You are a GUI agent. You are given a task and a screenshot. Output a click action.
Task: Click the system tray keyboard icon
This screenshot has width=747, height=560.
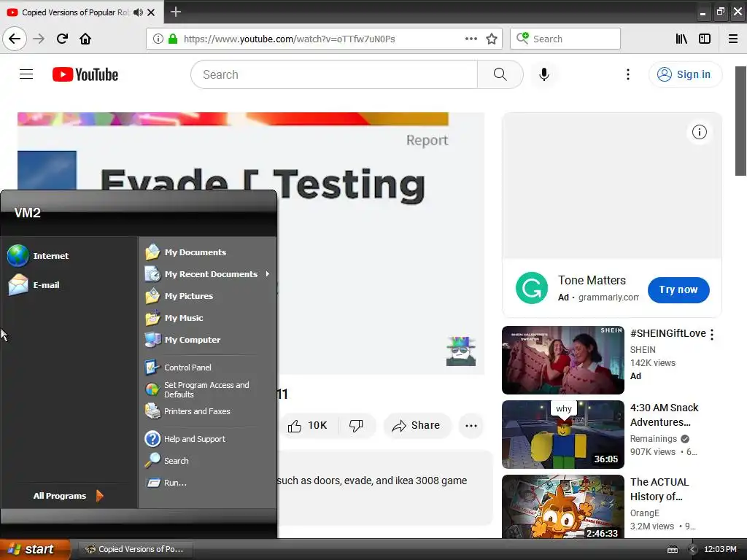(x=672, y=550)
